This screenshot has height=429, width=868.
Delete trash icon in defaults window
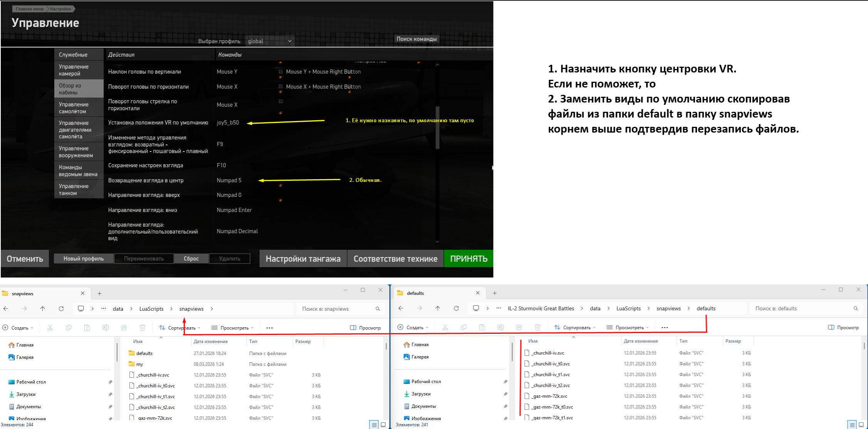pos(537,327)
